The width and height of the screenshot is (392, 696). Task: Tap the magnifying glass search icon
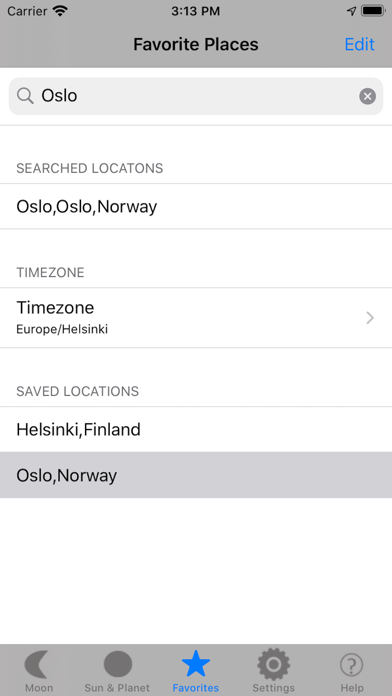pyautogui.click(x=25, y=96)
